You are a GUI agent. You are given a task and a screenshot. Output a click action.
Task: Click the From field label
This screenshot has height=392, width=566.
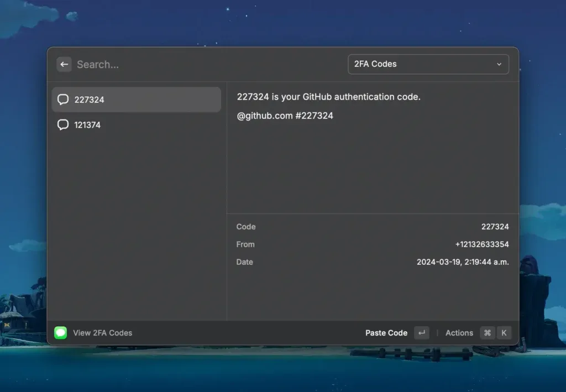[x=245, y=244]
